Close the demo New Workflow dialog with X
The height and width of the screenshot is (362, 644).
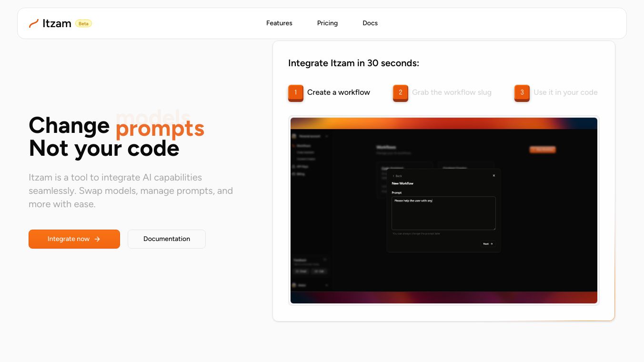coord(494,176)
